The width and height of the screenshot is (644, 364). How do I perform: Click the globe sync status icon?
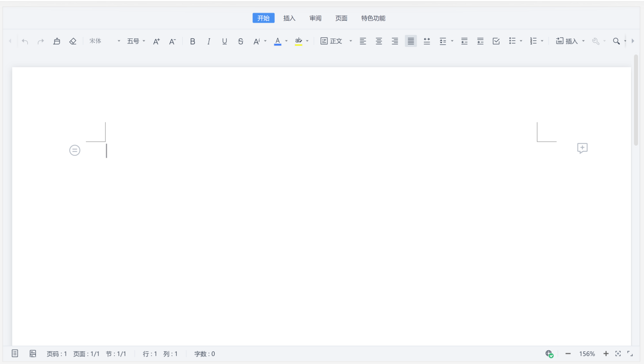pyautogui.click(x=550, y=354)
